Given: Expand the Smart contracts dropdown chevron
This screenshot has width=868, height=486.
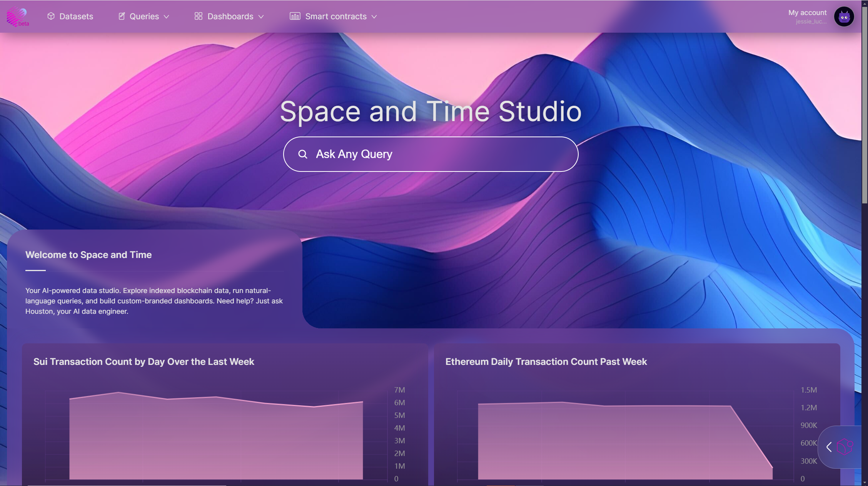Looking at the screenshot, I should click(x=374, y=17).
